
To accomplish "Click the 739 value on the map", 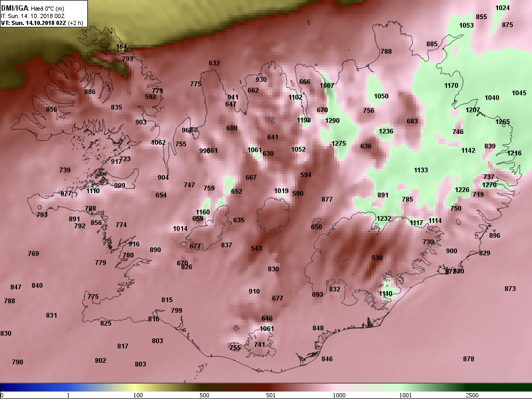I will (x=65, y=170).
